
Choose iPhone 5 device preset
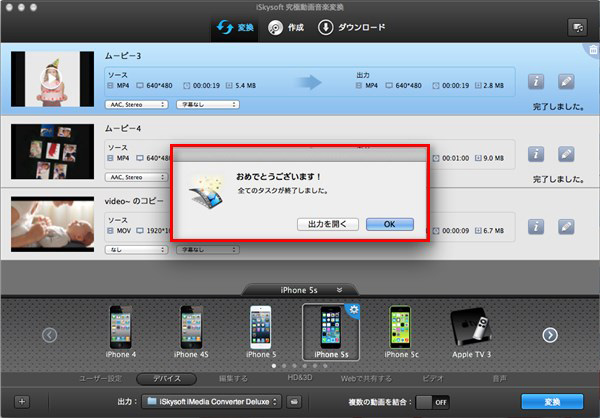(x=261, y=331)
